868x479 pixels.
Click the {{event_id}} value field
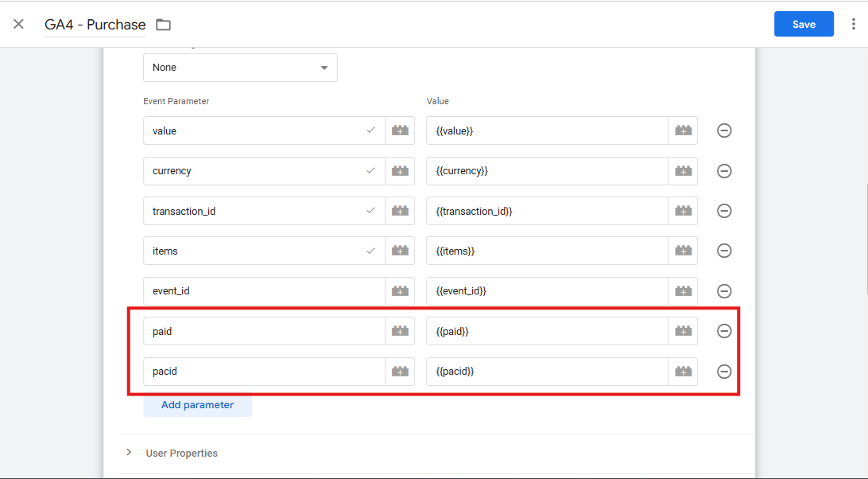(547, 291)
